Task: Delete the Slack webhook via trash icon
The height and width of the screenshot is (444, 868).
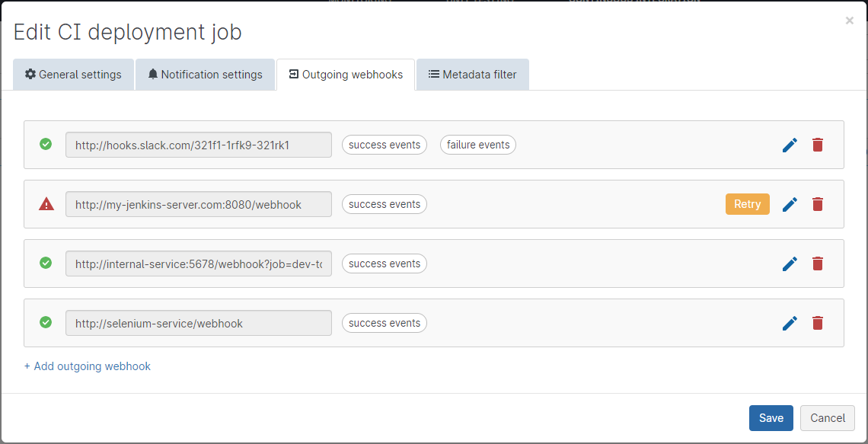Action: (818, 145)
